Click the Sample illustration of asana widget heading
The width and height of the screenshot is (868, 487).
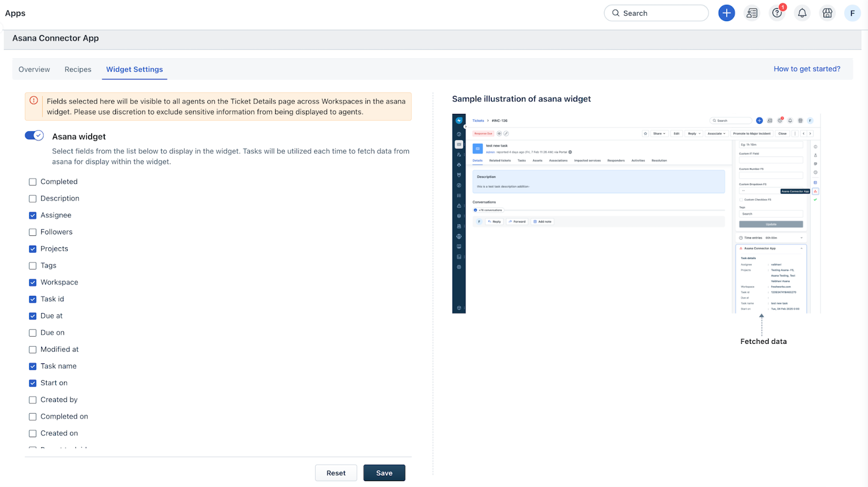pos(521,99)
